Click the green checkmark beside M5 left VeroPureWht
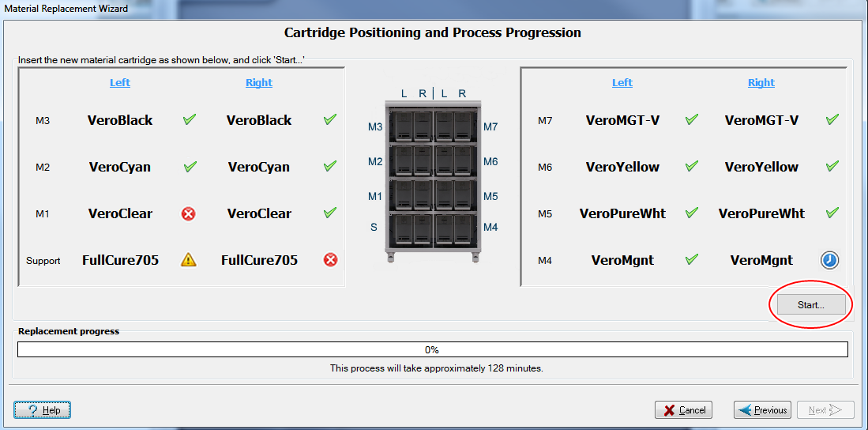 (x=692, y=213)
